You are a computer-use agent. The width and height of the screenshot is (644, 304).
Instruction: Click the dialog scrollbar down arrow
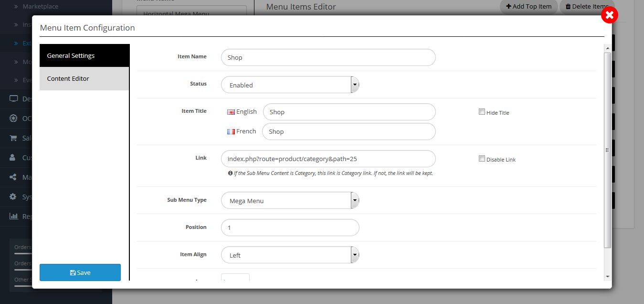coord(607,277)
